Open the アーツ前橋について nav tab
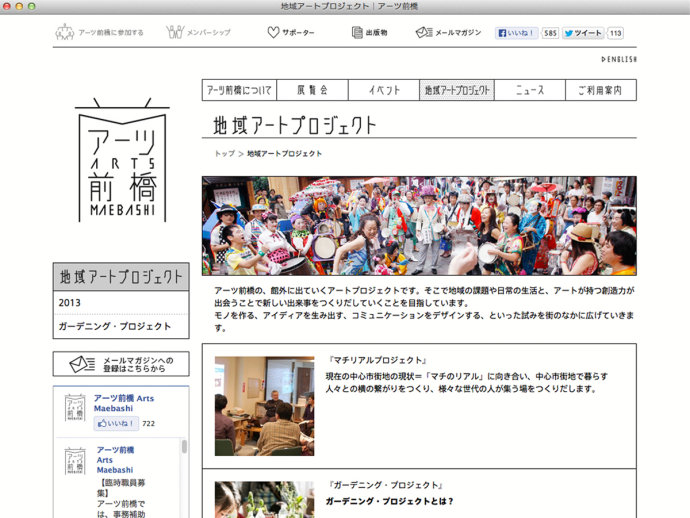Image resolution: width=690 pixels, height=518 pixels. click(239, 90)
